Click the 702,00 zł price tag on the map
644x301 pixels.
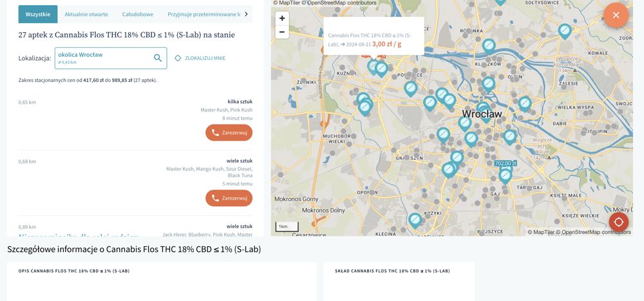(506, 163)
